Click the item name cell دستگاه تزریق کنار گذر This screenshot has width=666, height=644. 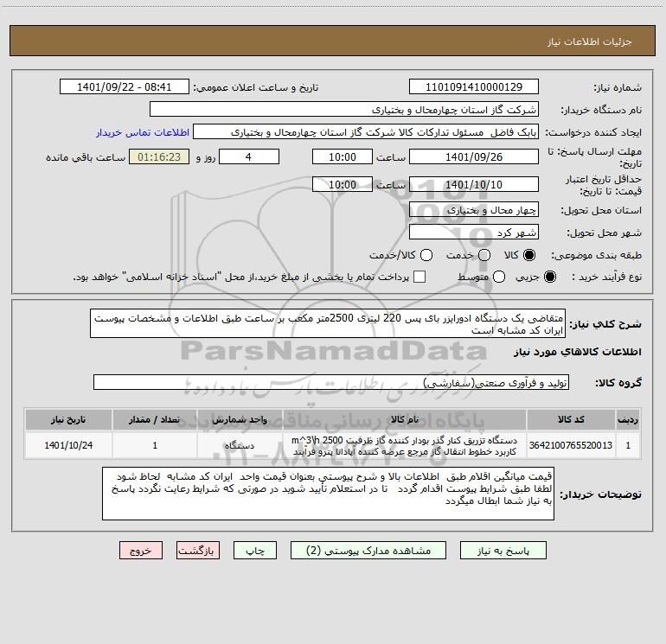coord(405,445)
